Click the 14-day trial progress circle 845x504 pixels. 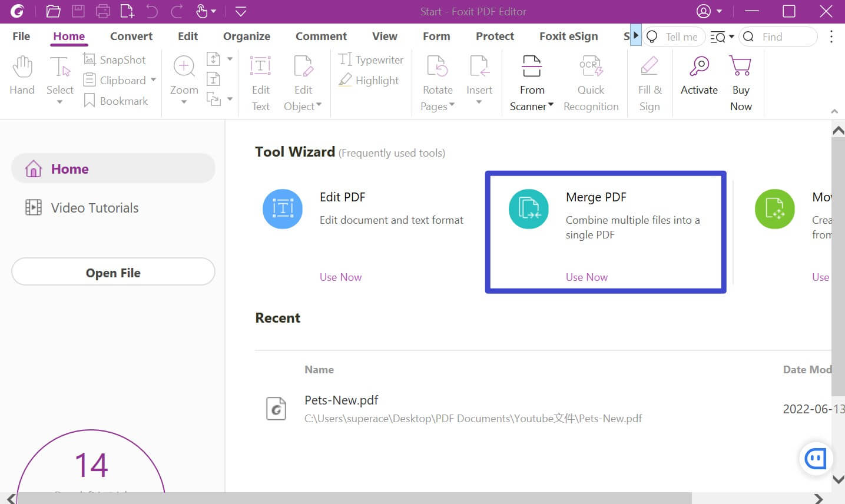click(91, 466)
